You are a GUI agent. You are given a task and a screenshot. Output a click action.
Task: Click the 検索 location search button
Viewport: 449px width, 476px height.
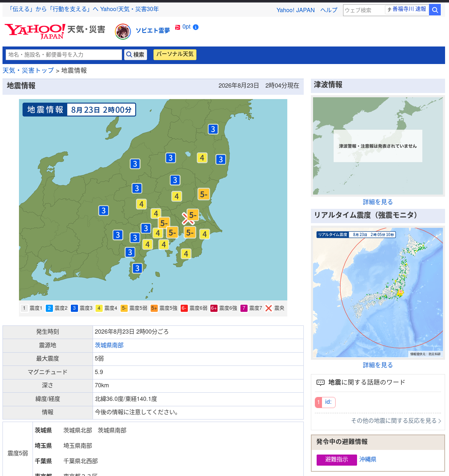coord(136,54)
